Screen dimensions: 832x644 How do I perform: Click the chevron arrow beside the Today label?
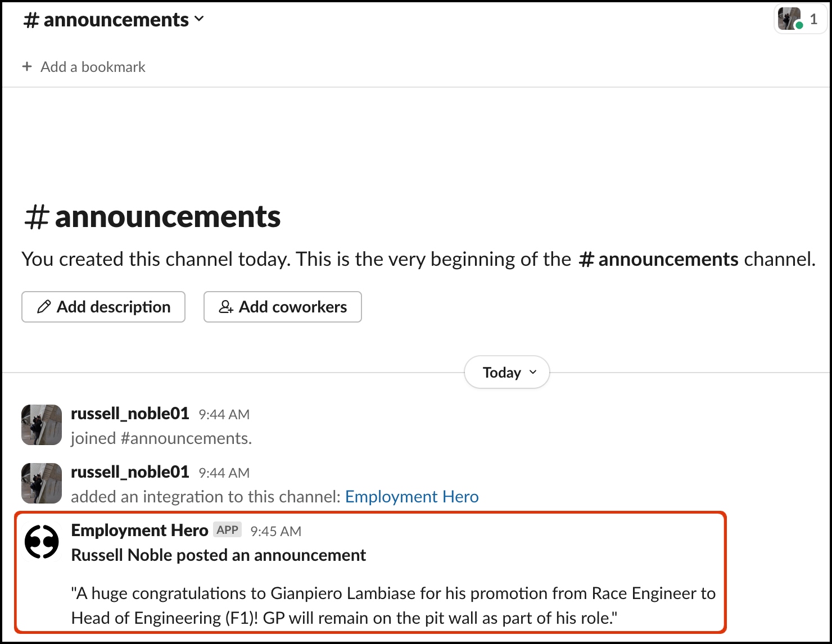(x=533, y=372)
